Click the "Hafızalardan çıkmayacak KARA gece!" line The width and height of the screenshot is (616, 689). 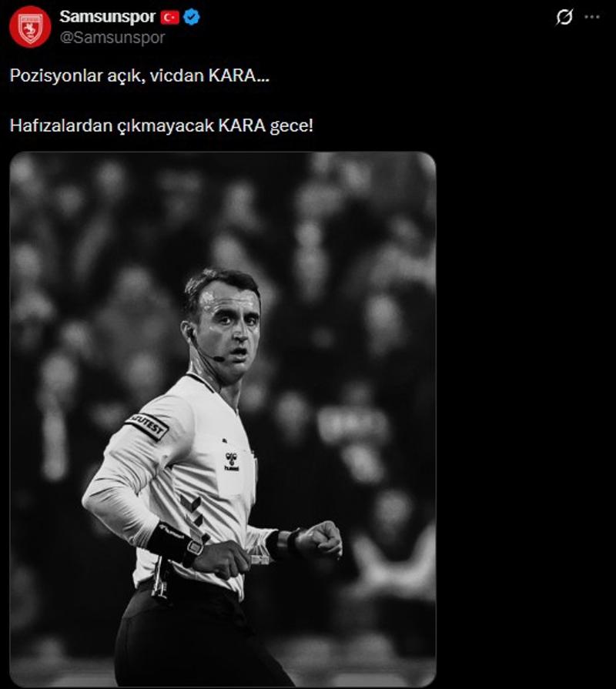pyautogui.click(x=162, y=125)
